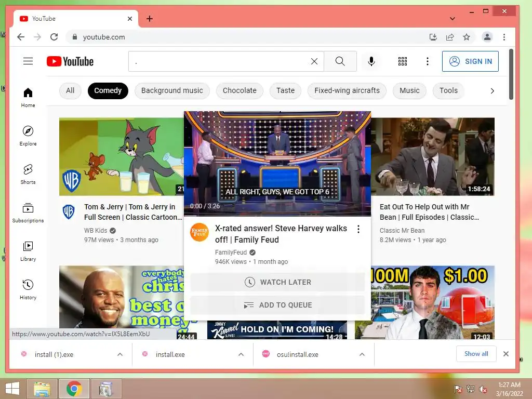Screen dimensions: 532x399
Task: Click the share page icon
Action: click(450, 37)
